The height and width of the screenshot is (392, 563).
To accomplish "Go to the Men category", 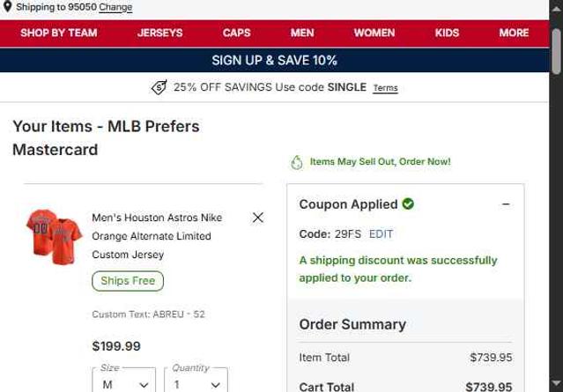I will [x=302, y=33].
